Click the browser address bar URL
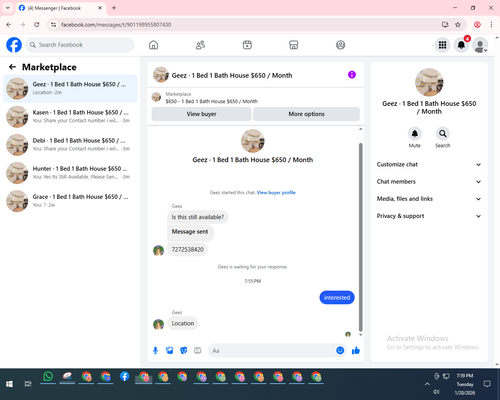 (x=116, y=25)
